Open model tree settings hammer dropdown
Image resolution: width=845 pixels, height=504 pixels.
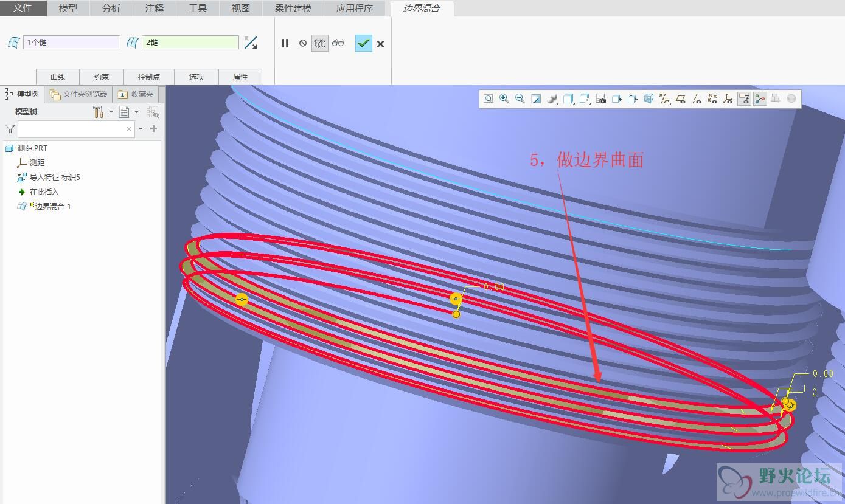102,112
